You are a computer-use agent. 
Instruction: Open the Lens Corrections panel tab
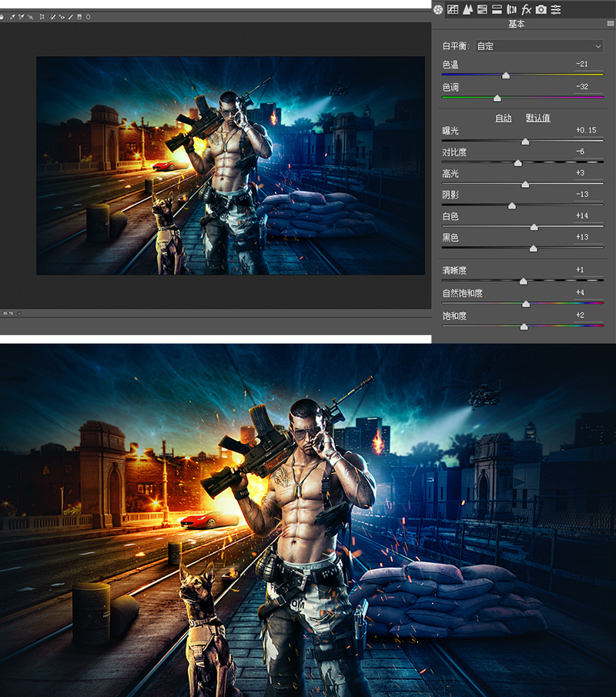coord(511,9)
